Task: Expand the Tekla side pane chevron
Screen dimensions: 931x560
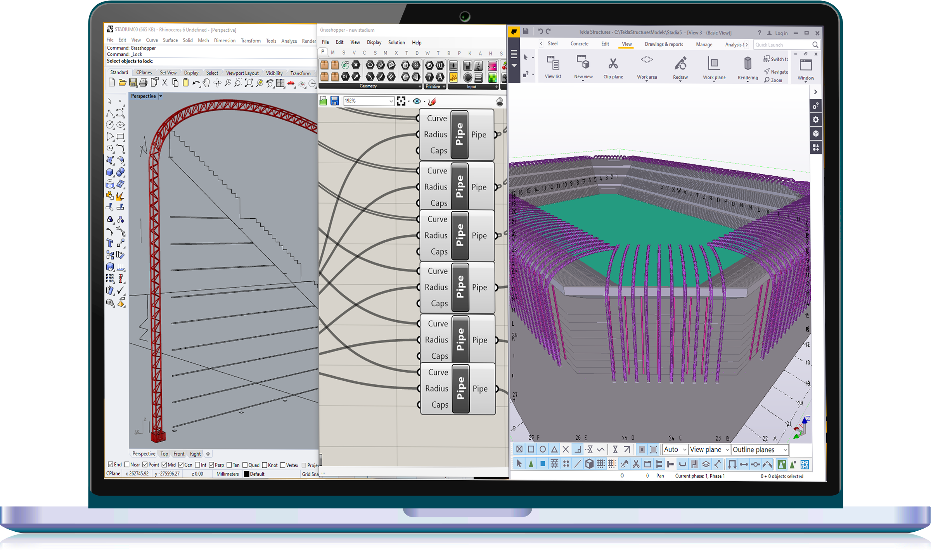Action: click(x=815, y=92)
